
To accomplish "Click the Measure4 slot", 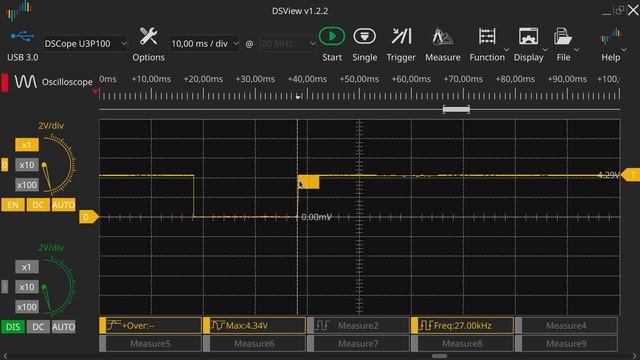I will pyautogui.click(x=566, y=325).
